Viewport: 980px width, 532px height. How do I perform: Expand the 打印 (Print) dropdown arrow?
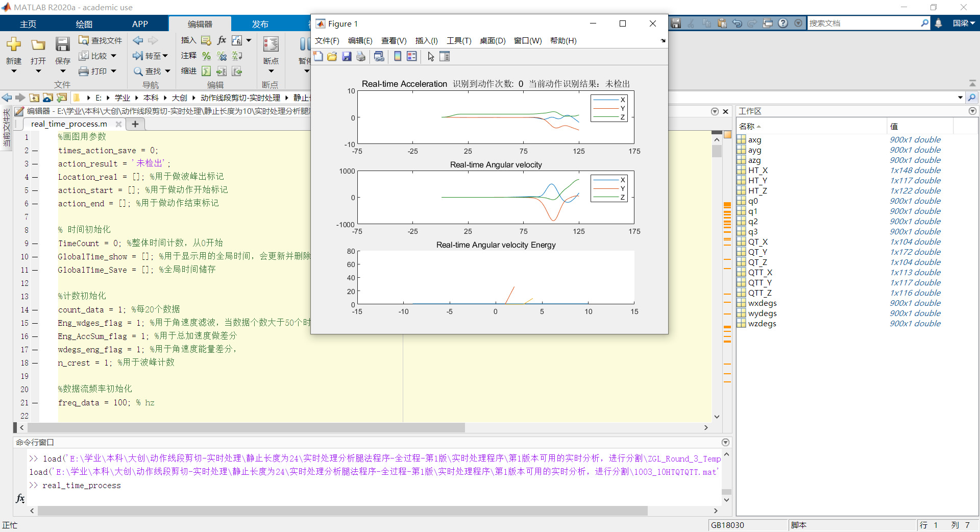coord(114,71)
